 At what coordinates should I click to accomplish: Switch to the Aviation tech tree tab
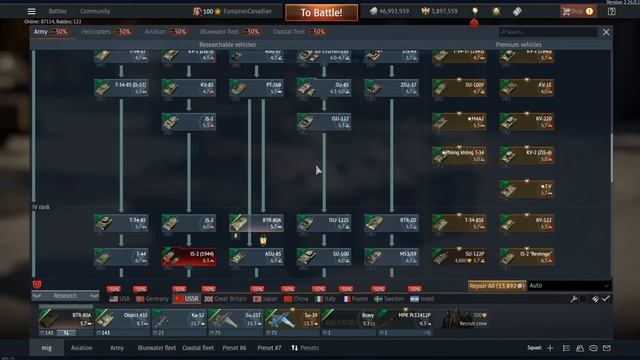166,32
